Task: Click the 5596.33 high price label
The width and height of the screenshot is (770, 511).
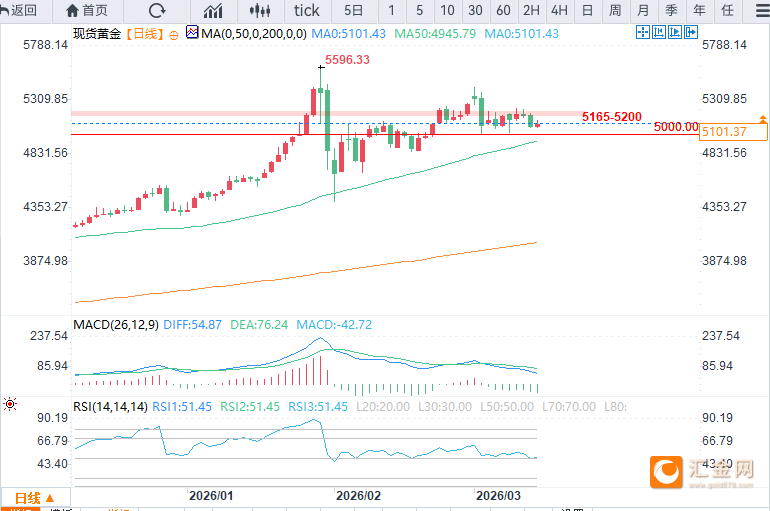Action: (x=347, y=60)
